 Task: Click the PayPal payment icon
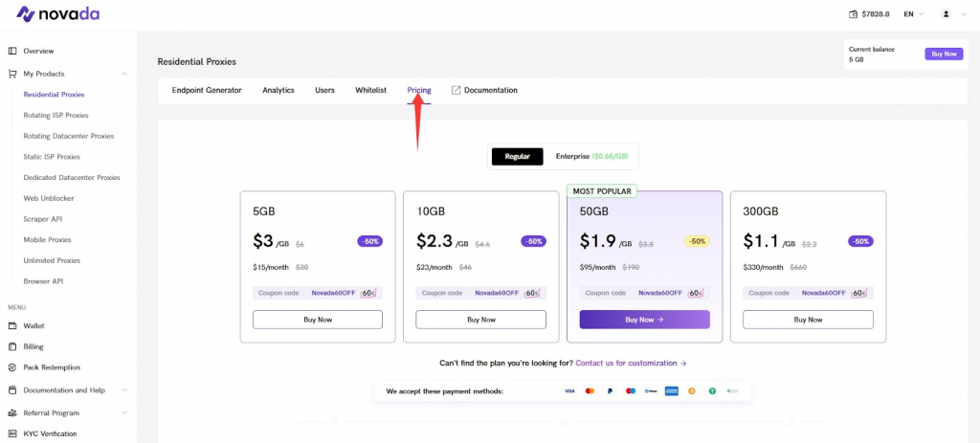click(610, 391)
